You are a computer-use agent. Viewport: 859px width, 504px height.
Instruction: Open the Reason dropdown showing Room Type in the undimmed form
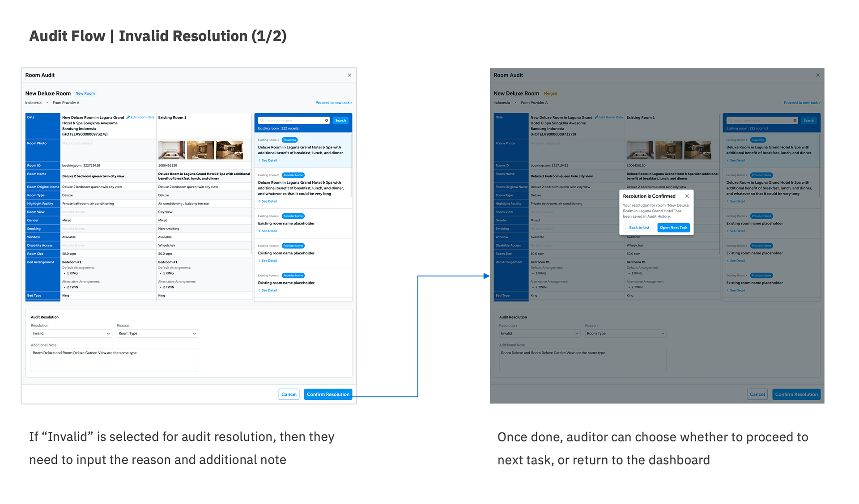(x=157, y=334)
